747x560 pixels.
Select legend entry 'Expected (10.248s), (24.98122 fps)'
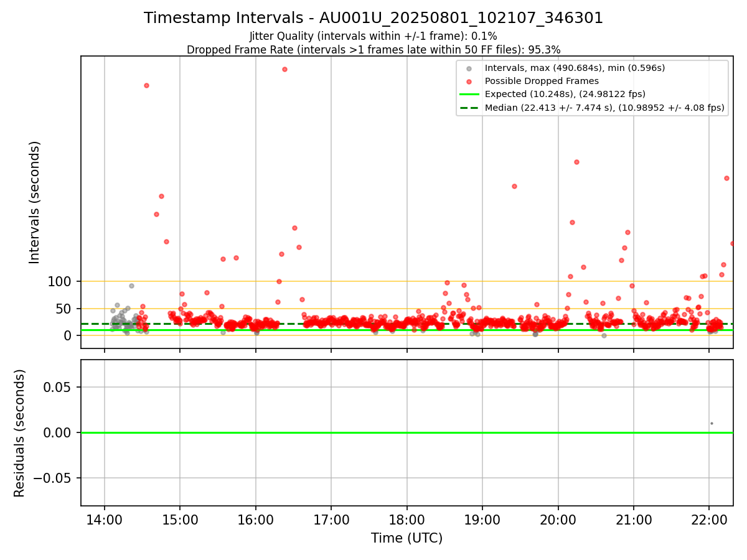coord(565,94)
